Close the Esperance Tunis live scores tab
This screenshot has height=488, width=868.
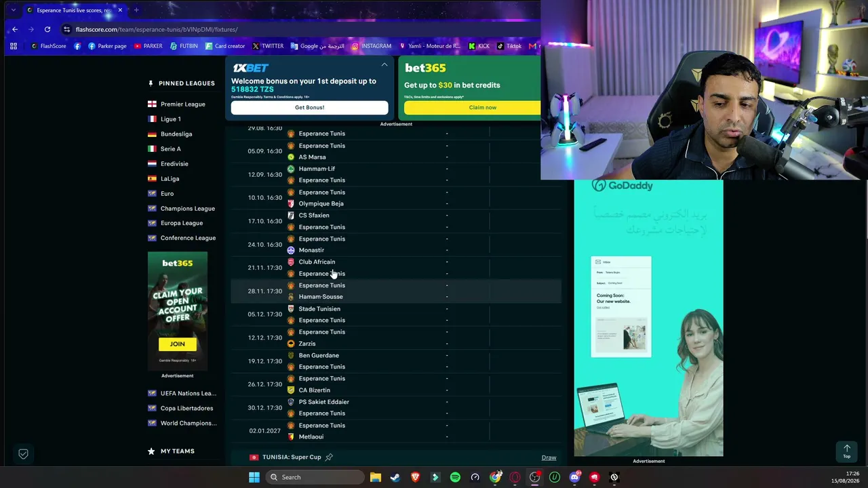[120, 10]
